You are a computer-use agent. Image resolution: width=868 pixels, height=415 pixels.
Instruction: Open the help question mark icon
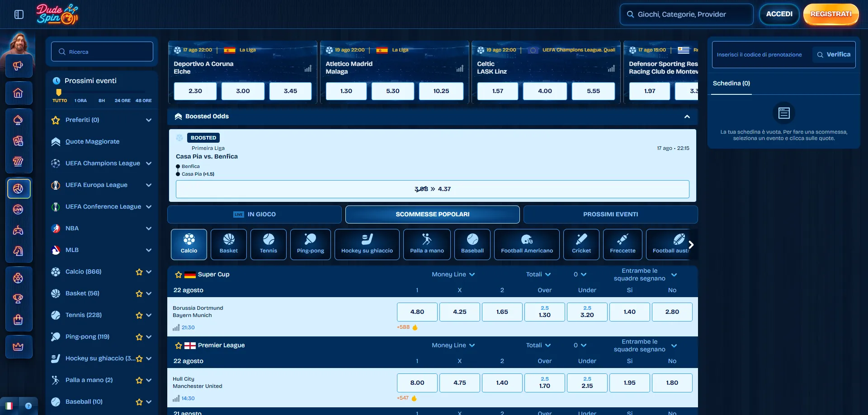pyautogui.click(x=28, y=406)
